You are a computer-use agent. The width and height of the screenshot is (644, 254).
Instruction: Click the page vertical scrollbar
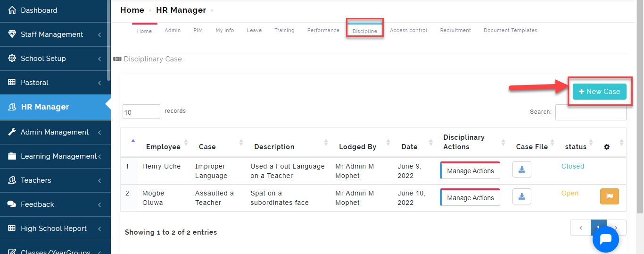pyautogui.click(x=640, y=106)
